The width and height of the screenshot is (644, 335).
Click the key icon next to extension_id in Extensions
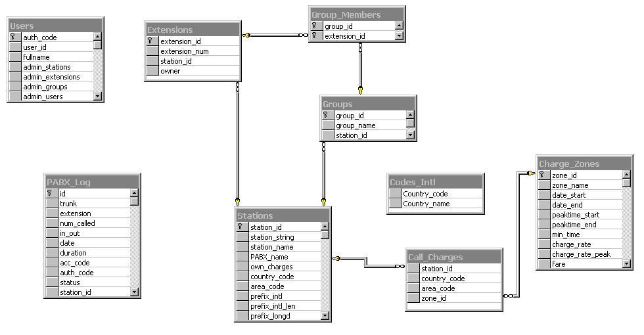(151, 41)
